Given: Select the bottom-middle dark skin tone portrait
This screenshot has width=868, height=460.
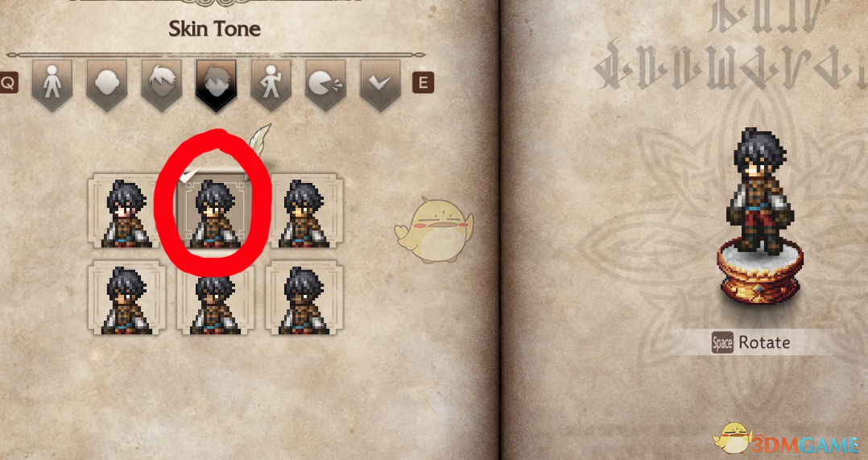Looking at the screenshot, I should click(215, 298).
